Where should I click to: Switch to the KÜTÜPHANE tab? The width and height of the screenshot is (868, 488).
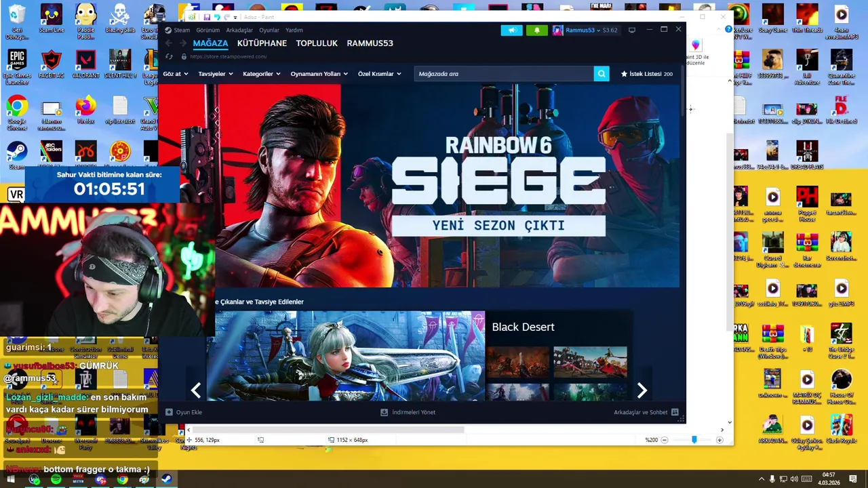click(x=262, y=43)
